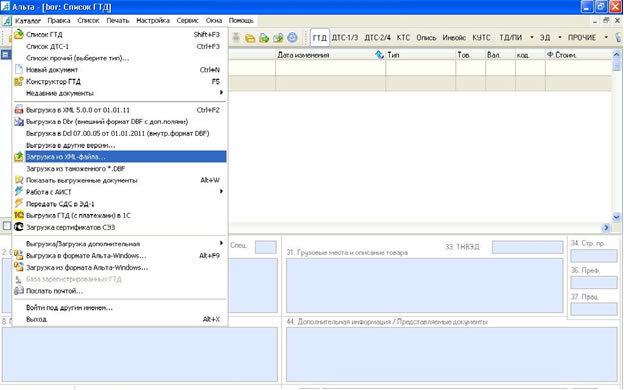Screen dimensions: 624x390
Task: Click the list scrollbar down arrow
Action: point(616,217)
